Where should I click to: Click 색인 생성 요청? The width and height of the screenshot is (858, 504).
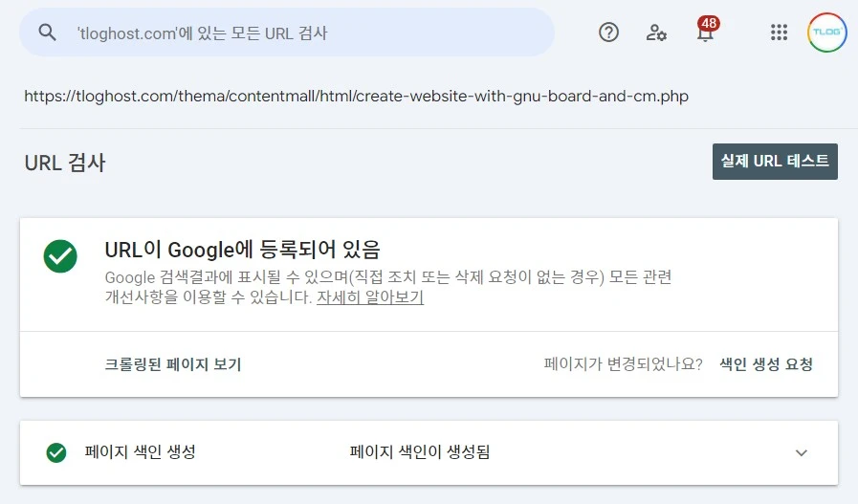pyautogui.click(x=766, y=364)
